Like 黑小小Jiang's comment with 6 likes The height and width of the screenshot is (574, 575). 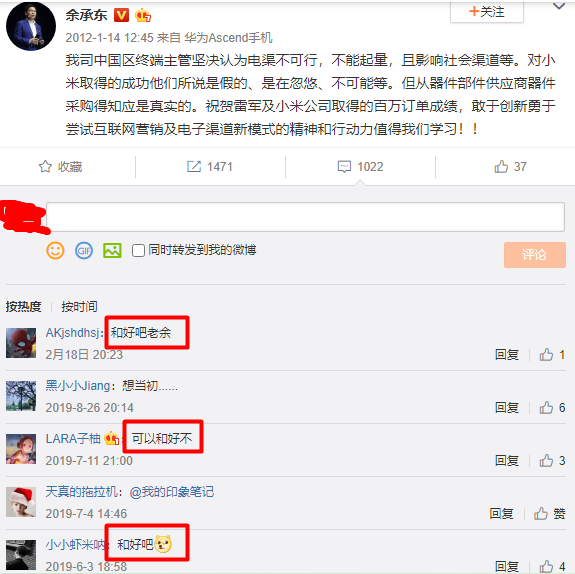click(546, 407)
